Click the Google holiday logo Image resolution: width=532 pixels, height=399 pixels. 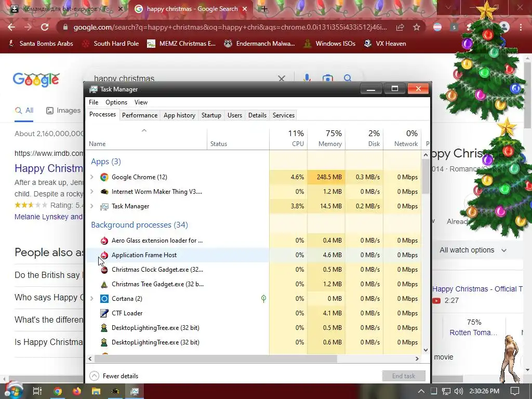pyautogui.click(x=36, y=79)
